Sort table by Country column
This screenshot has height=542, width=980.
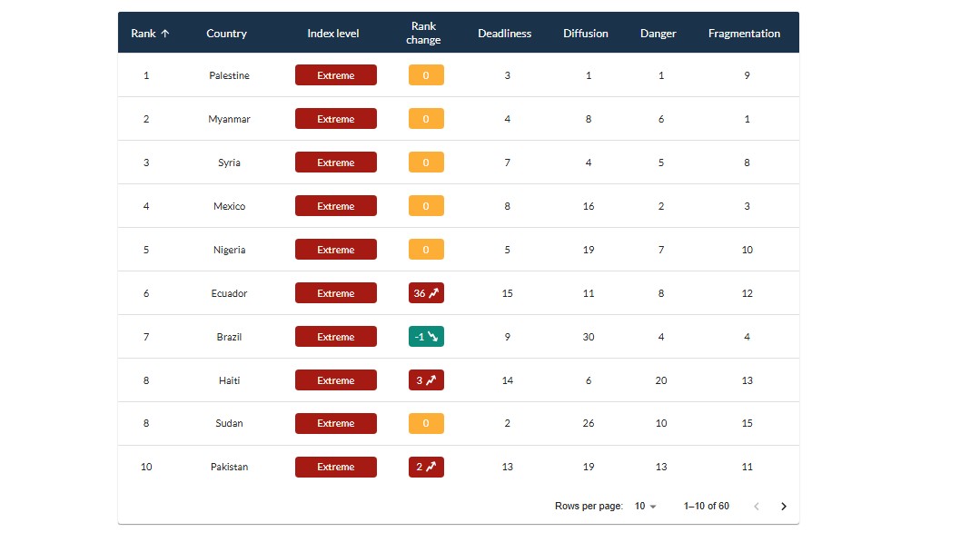tap(226, 34)
